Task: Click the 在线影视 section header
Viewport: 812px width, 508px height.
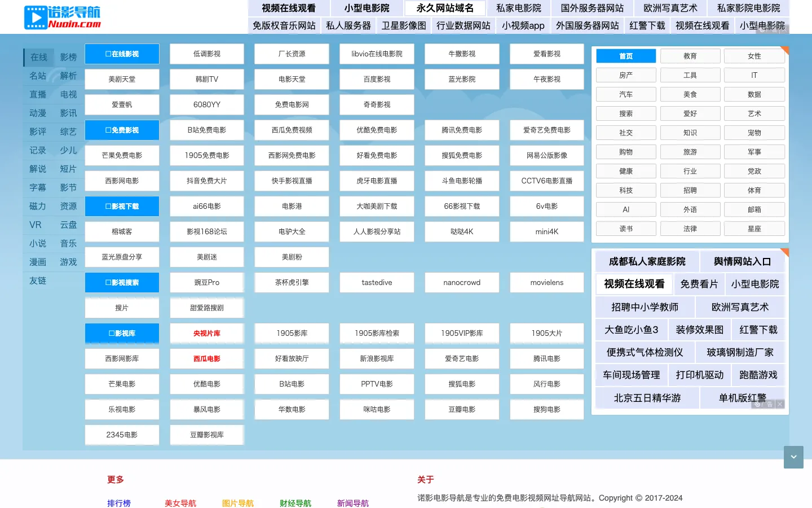Action: click(x=122, y=54)
